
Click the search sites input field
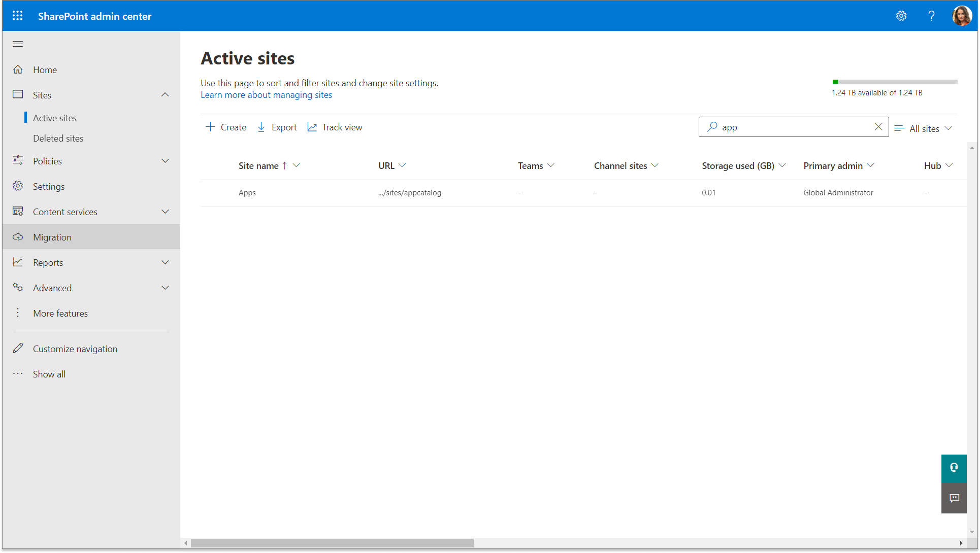coord(792,127)
